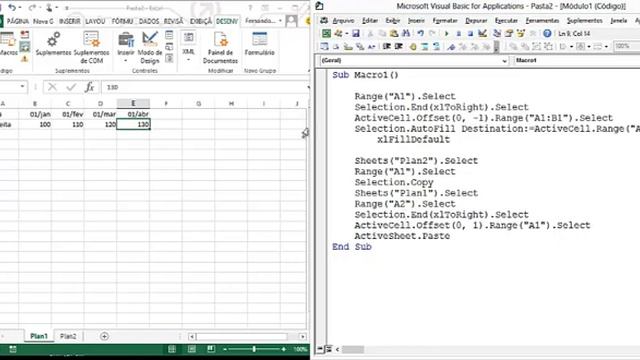Toggle Procedure View button at VBA code window bottom
This screenshot has height=360, width=640.
pyautogui.click(x=320, y=349)
